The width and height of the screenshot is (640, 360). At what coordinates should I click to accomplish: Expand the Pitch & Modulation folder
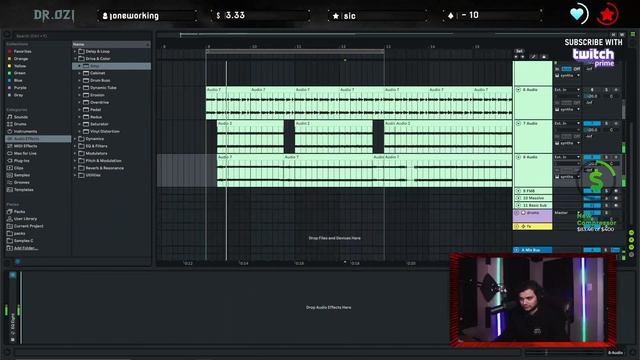coord(75,161)
